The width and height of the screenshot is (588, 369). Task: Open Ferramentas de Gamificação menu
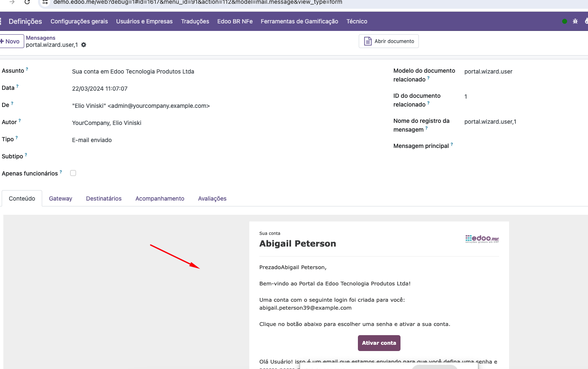(x=299, y=21)
